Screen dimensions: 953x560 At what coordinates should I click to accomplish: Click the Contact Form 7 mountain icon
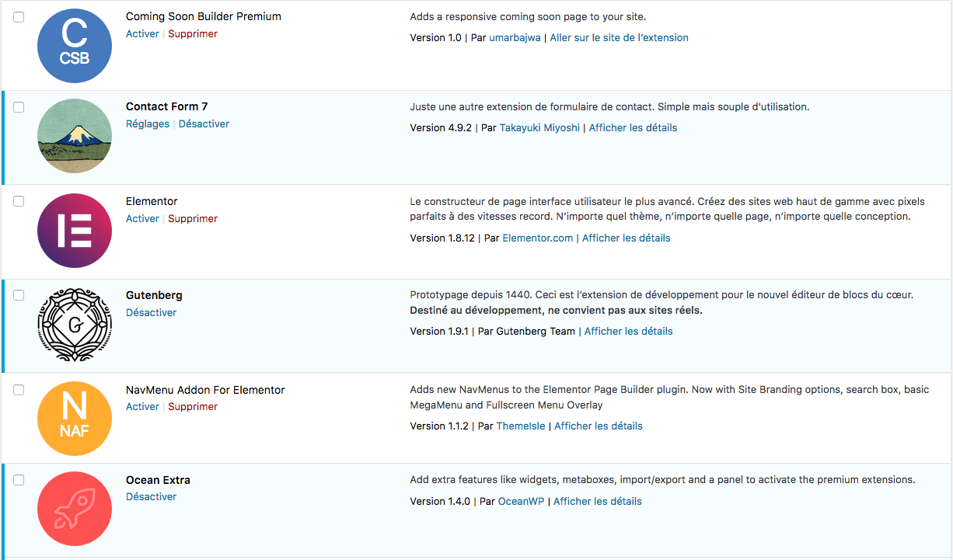tap(75, 136)
